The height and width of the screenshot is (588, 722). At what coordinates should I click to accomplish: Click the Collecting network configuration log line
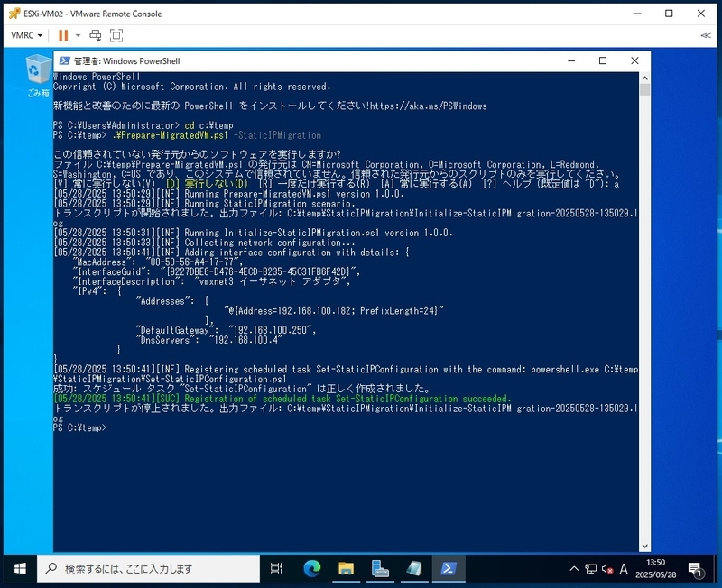tap(204, 243)
